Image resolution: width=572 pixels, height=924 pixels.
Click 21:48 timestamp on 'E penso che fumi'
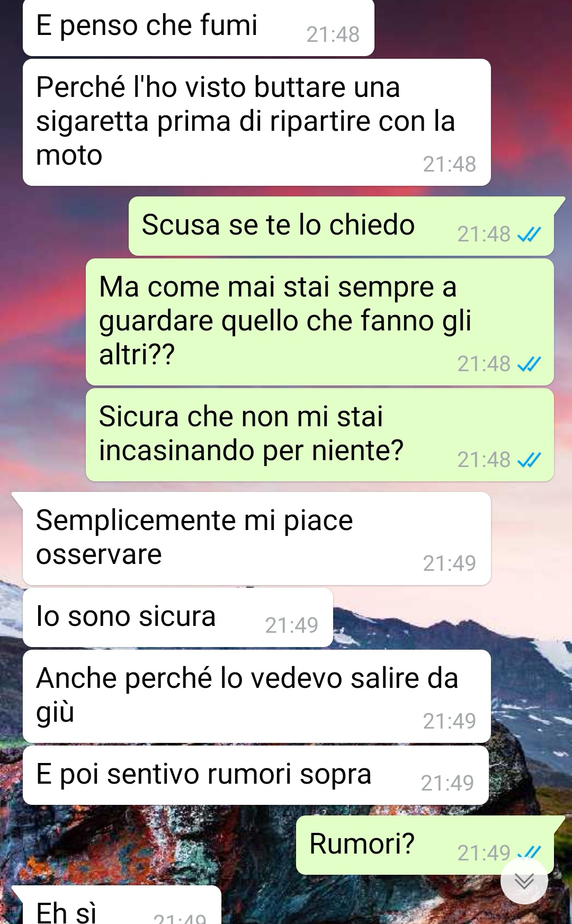click(x=333, y=34)
